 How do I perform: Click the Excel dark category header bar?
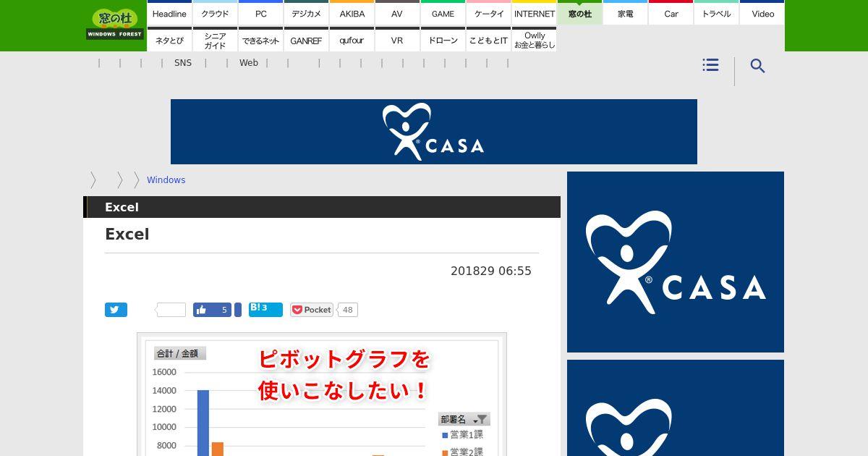tap(322, 207)
